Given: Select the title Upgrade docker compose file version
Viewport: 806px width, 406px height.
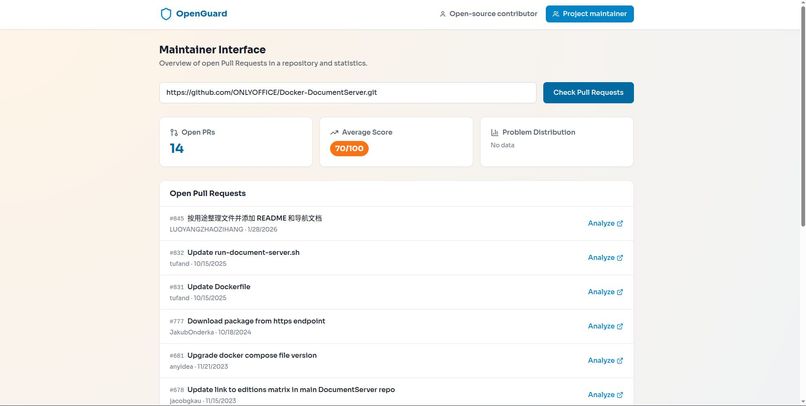Looking at the screenshot, I should (252, 356).
